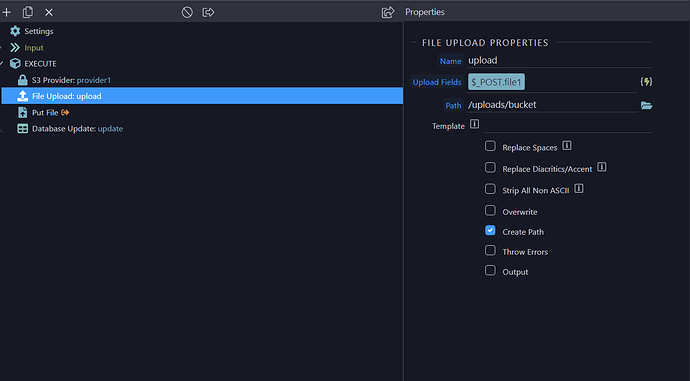Open the dynamic data picker for Upload Fields
The image size is (690, 381).
(x=646, y=82)
